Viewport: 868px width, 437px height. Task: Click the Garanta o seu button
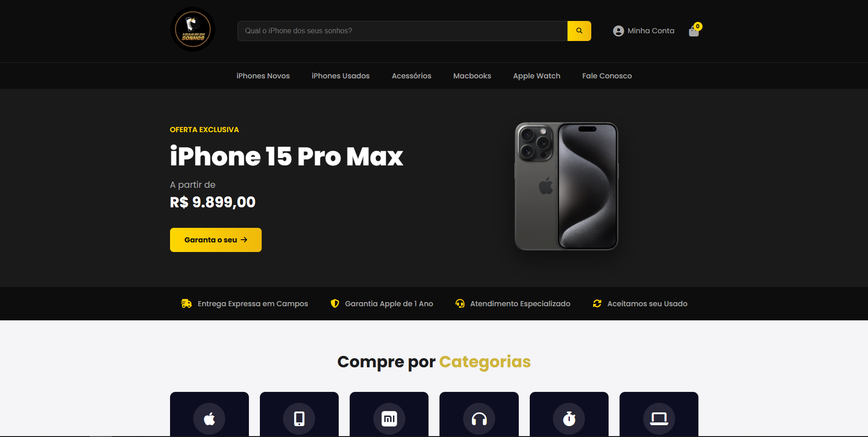tap(216, 240)
